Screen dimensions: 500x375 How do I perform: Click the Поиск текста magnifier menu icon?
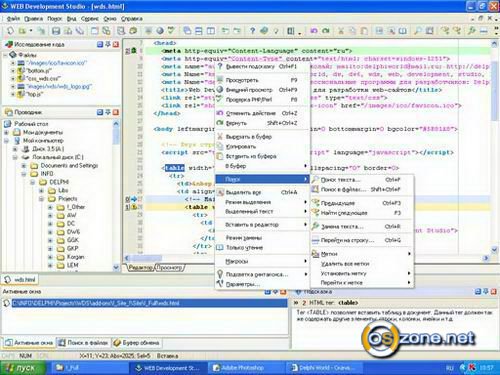tap(315, 180)
